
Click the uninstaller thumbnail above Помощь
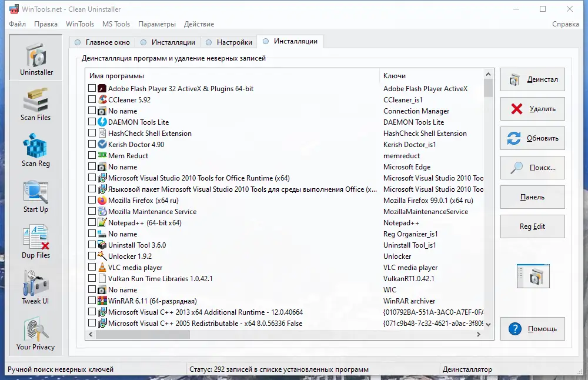(x=533, y=276)
